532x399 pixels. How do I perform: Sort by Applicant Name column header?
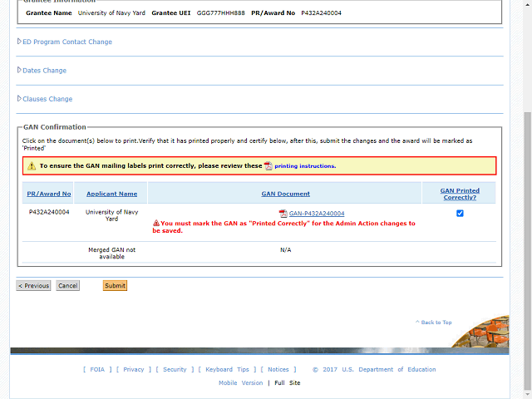click(111, 194)
